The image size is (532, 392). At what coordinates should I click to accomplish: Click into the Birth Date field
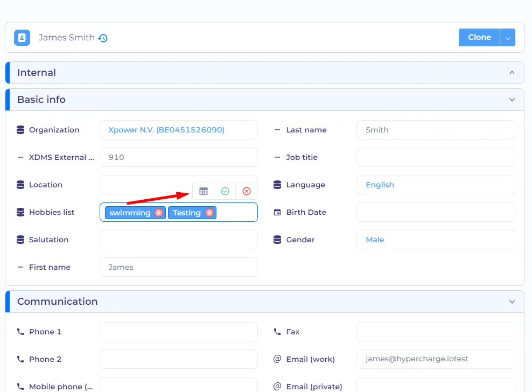(436, 213)
